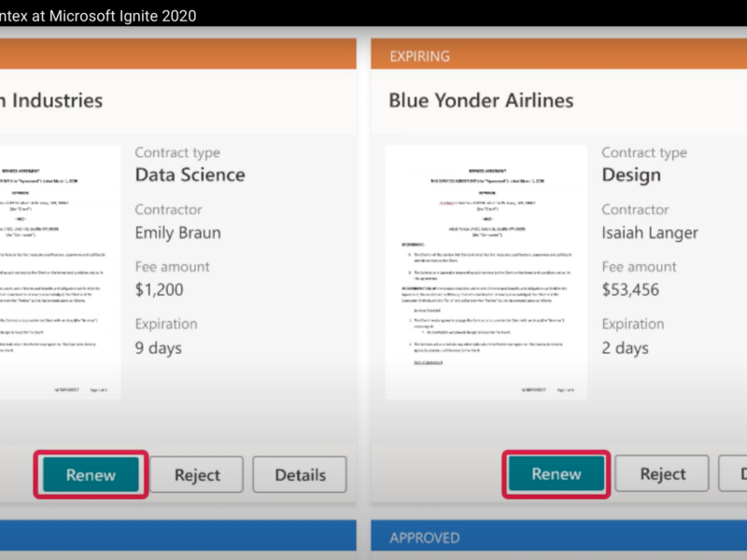Click the Blue Yonder Airlines title

click(x=481, y=101)
